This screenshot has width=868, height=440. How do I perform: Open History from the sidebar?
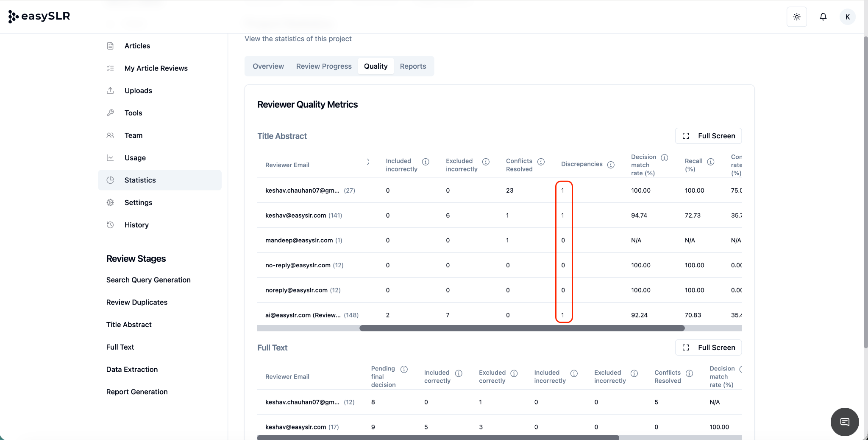[x=136, y=225]
